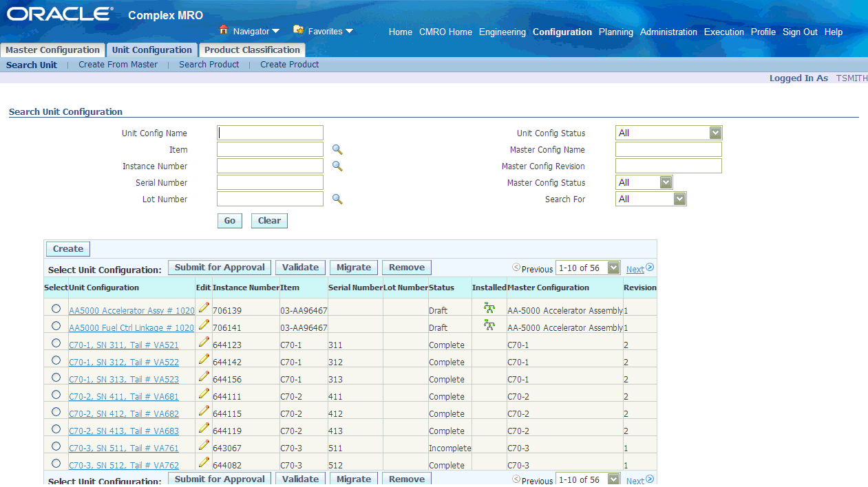Image resolution: width=868 pixels, height=487 pixels.
Task: Click the Go search button
Action: pyautogui.click(x=230, y=221)
